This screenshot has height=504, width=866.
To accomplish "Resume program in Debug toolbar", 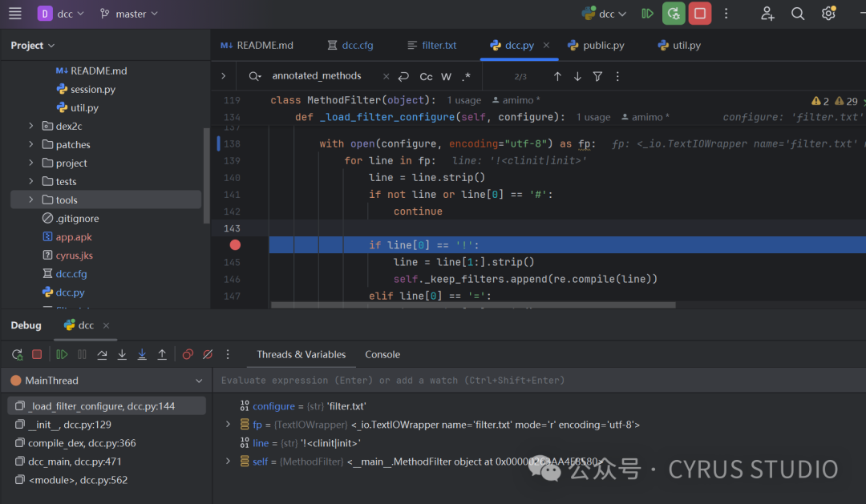I will point(62,354).
